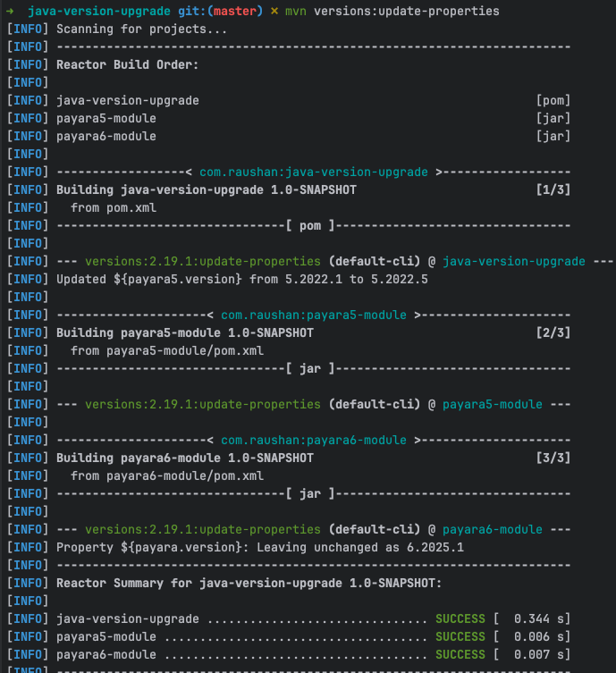Click '[ pom ]' separator label
Viewport: 616px width, 673px height.
310,226
